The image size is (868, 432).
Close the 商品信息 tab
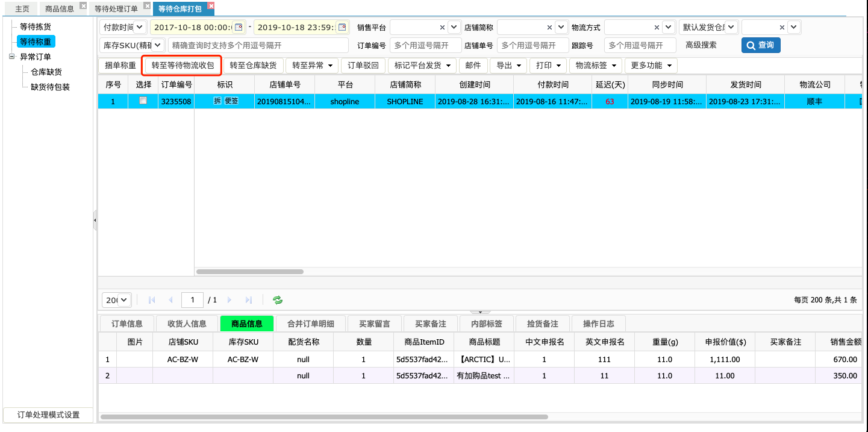coord(83,6)
